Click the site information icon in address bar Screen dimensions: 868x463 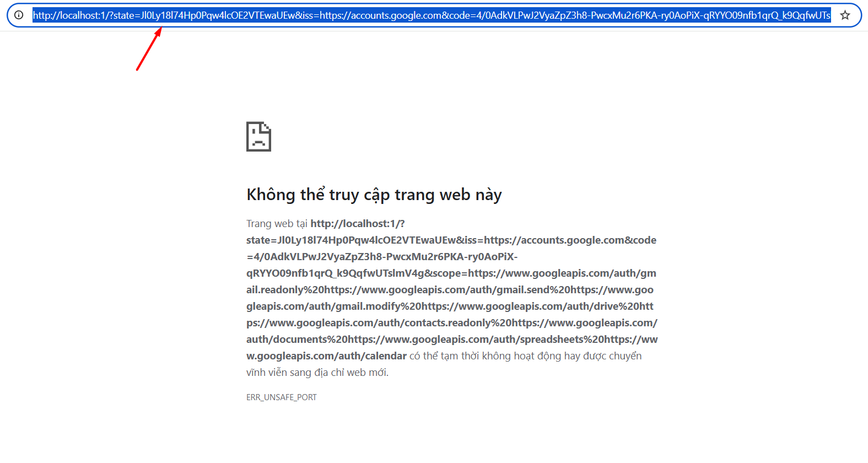click(19, 15)
